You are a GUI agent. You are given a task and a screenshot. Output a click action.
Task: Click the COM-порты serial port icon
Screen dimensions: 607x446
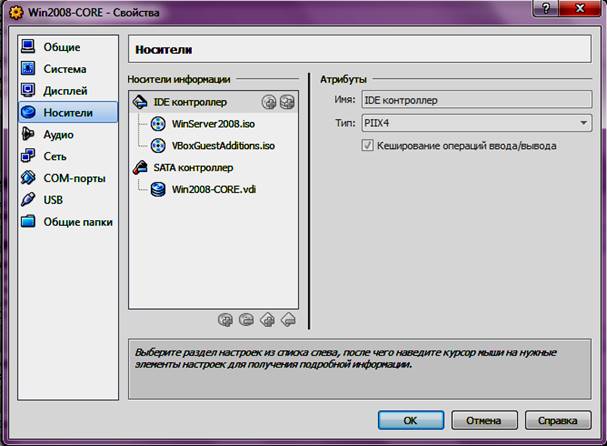(28, 178)
